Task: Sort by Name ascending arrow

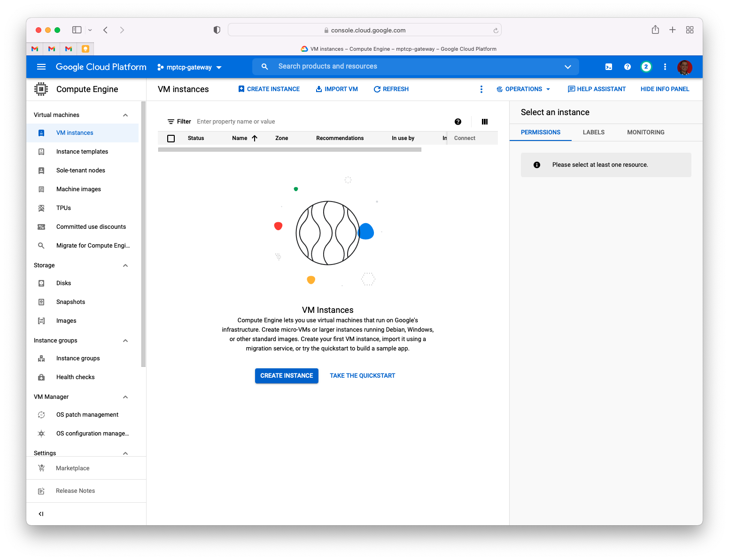Action: click(x=255, y=138)
